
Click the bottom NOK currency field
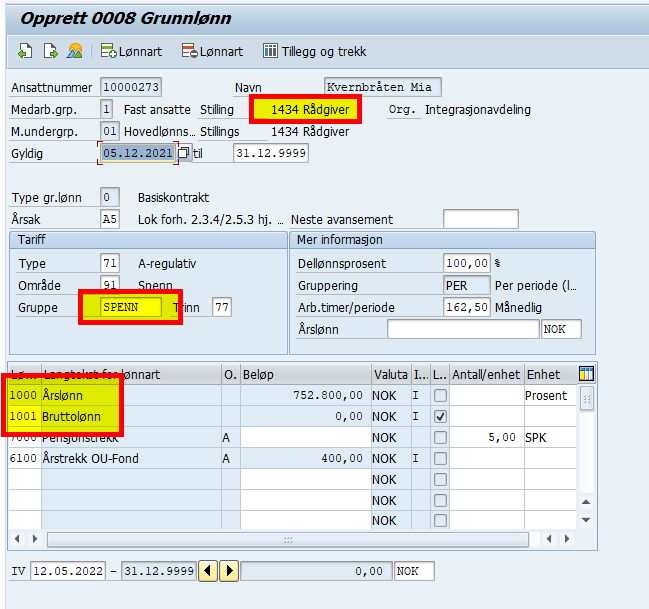(414, 571)
